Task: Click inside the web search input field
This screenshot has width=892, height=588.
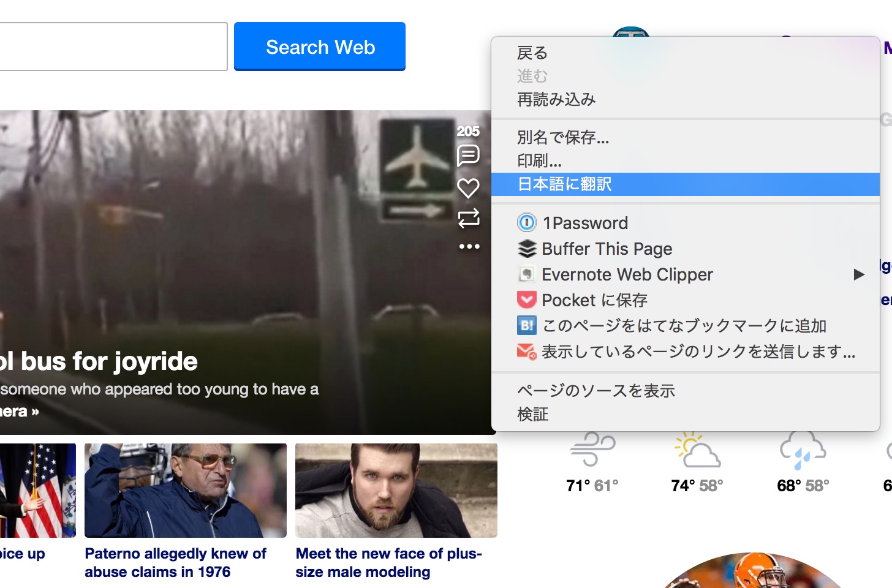Action: tap(113, 47)
